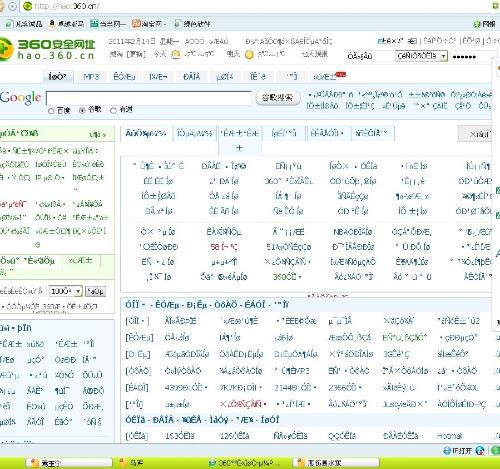Open the 绿色软件 bookmark

click(x=193, y=24)
